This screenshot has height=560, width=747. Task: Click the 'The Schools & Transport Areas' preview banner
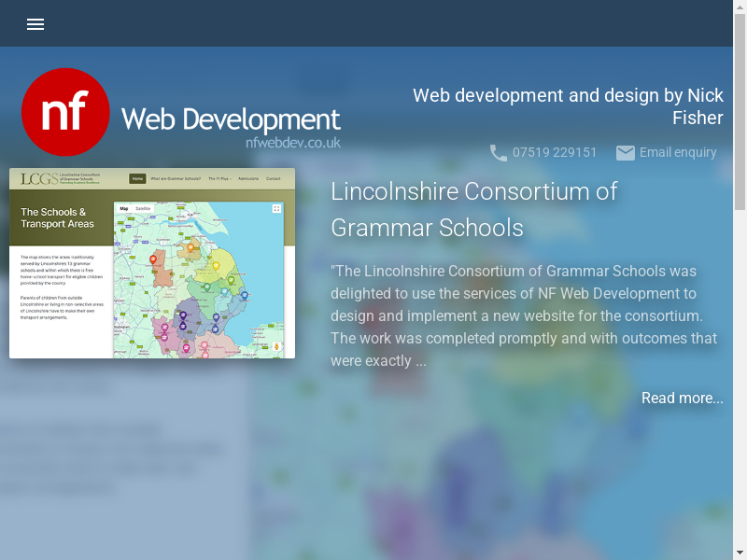pos(58,218)
